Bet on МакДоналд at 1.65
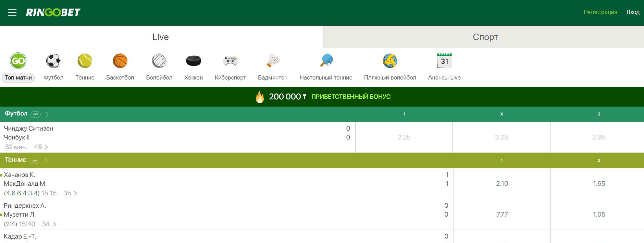 tap(599, 183)
